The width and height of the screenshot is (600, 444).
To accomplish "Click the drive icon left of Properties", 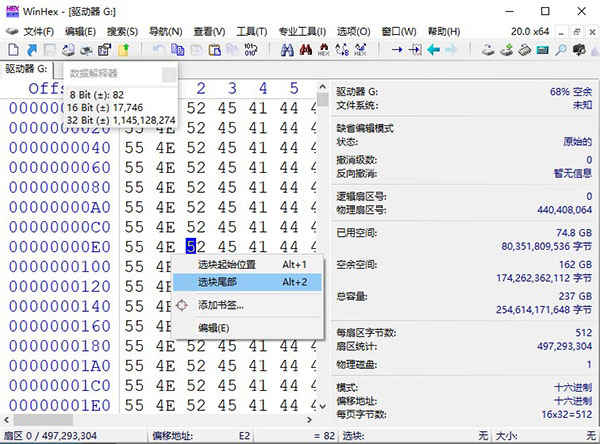I will click(86, 50).
